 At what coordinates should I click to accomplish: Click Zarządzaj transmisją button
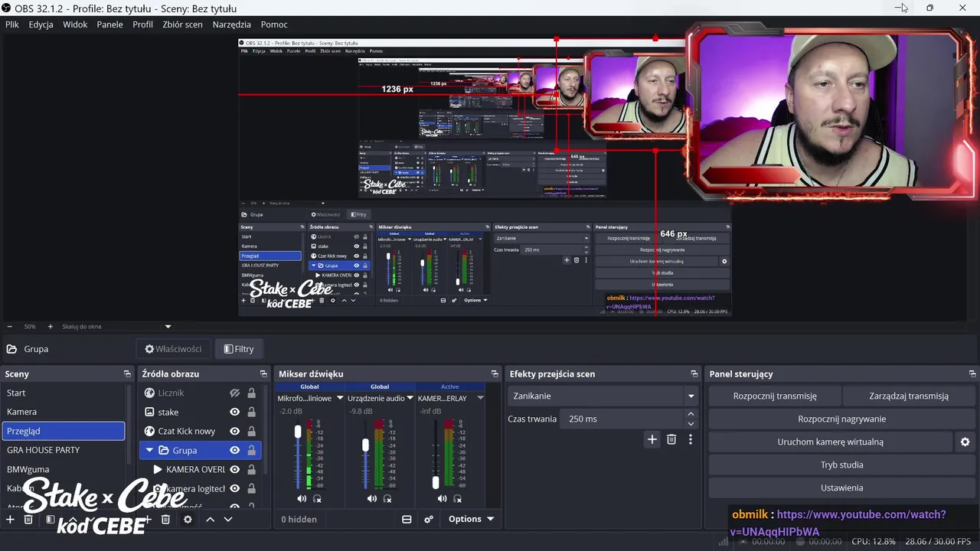(909, 396)
